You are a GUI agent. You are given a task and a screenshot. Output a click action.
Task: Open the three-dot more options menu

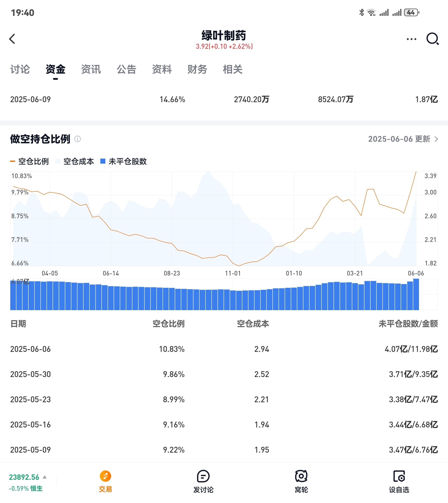[411, 39]
